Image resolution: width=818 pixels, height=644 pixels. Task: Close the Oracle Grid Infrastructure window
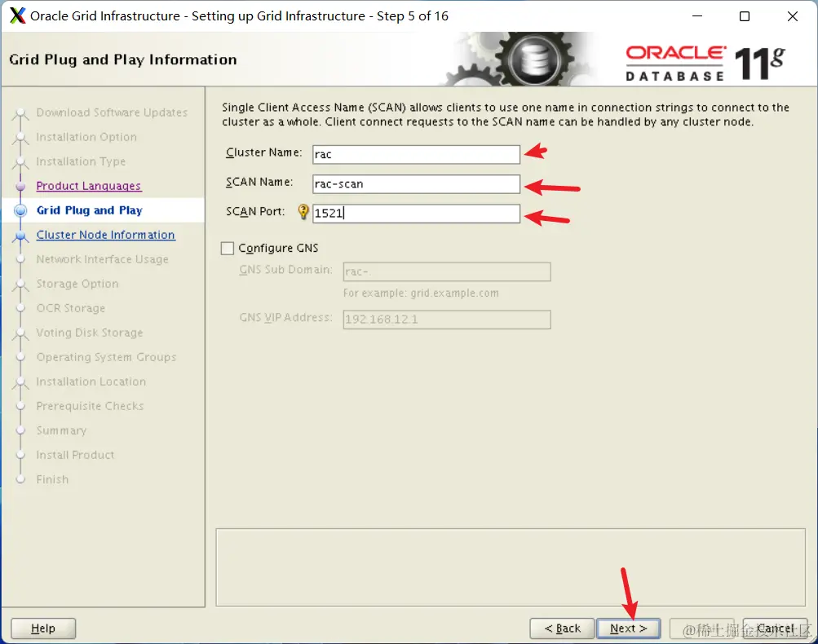(x=793, y=16)
